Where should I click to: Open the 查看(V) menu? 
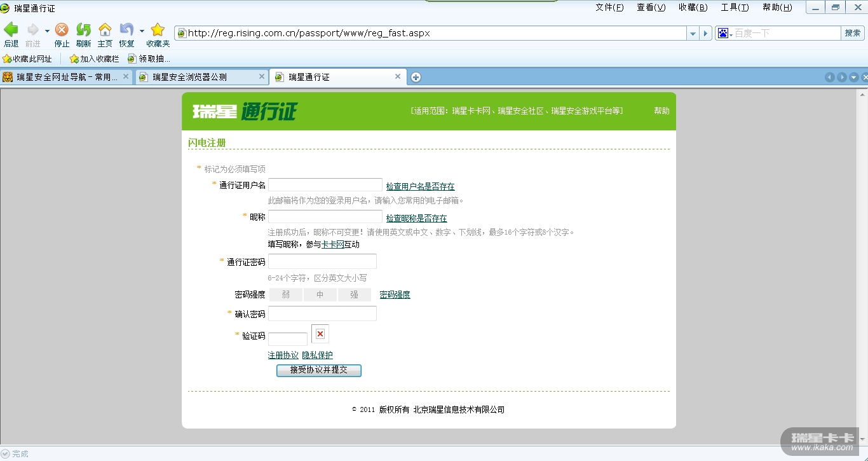tap(651, 8)
